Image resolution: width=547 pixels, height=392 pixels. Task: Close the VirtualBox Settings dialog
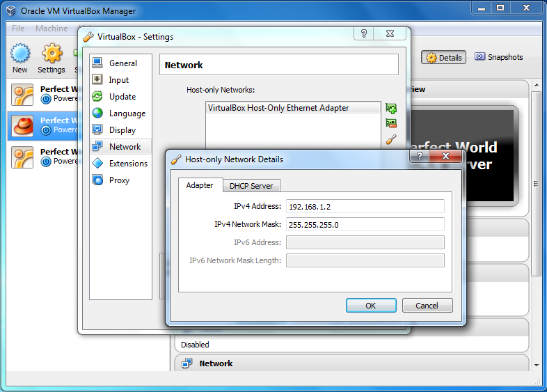tap(390, 33)
